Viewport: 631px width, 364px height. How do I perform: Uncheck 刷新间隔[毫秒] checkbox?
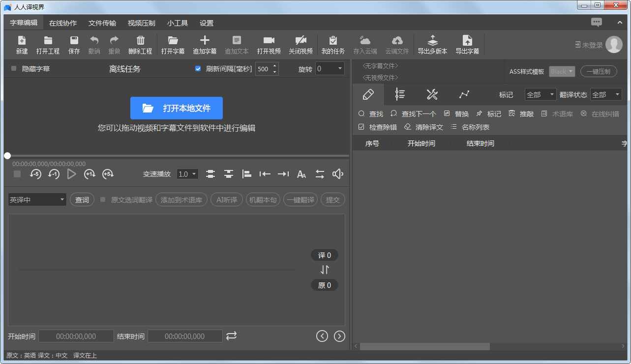pos(198,69)
